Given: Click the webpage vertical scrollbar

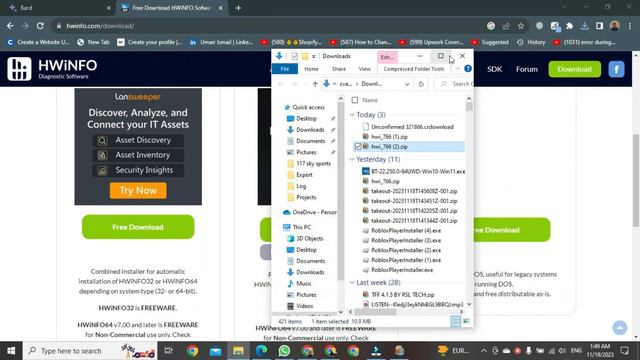Looking at the screenshot, I should (636, 180).
